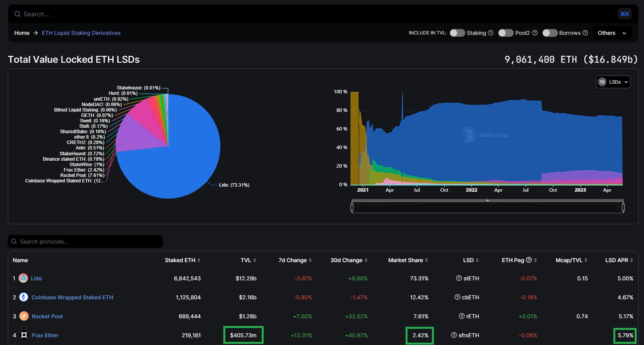Click the stETH info question icon
Viewport: 644px width, 345px height.
[x=459, y=278]
